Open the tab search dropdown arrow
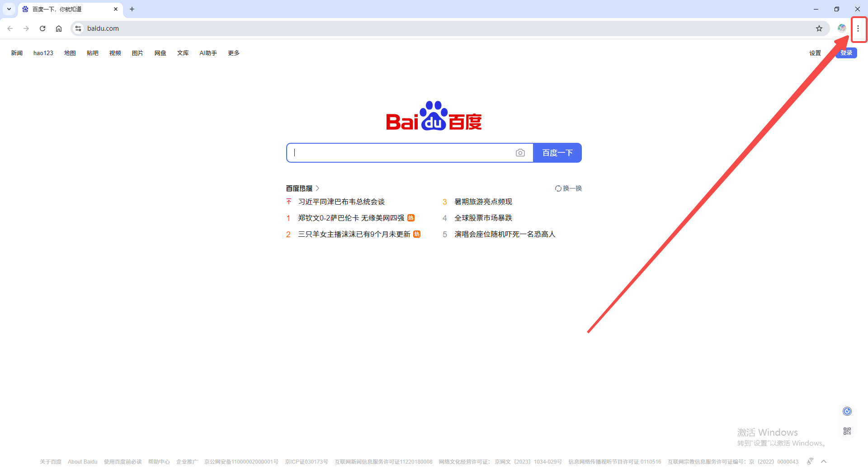This screenshot has height=470, width=868. (9, 9)
